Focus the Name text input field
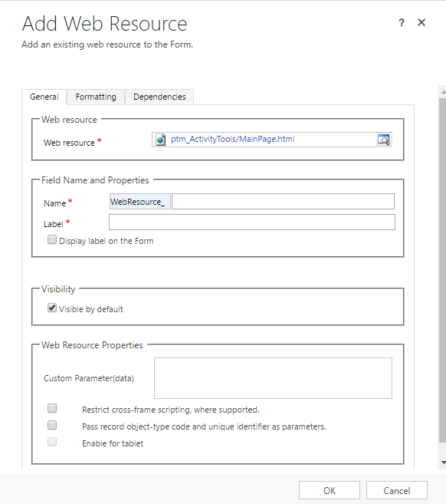Image resolution: width=446 pixels, height=504 pixels. [x=284, y=202]
